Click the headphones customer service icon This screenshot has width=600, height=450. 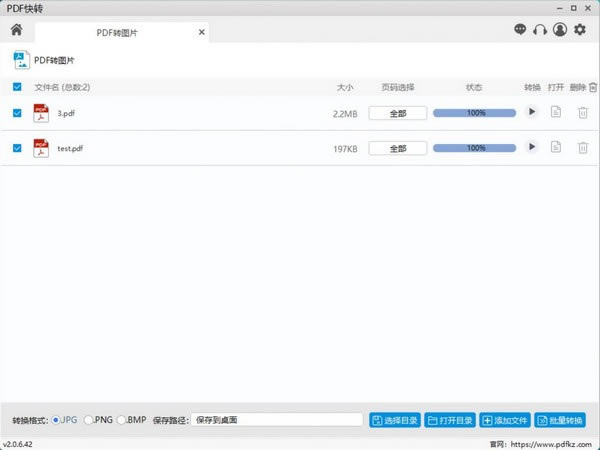[540, 30]
